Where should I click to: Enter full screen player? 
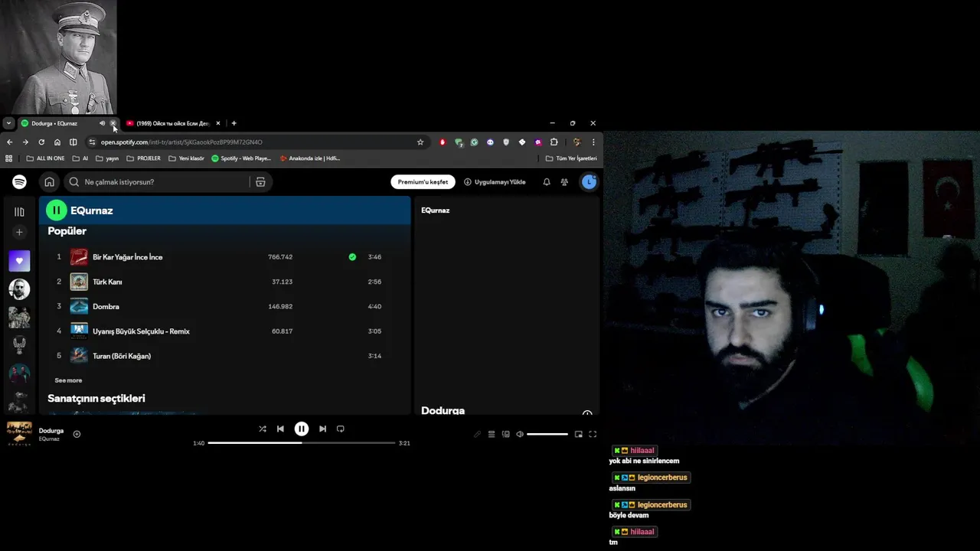(x=593, y=434)
